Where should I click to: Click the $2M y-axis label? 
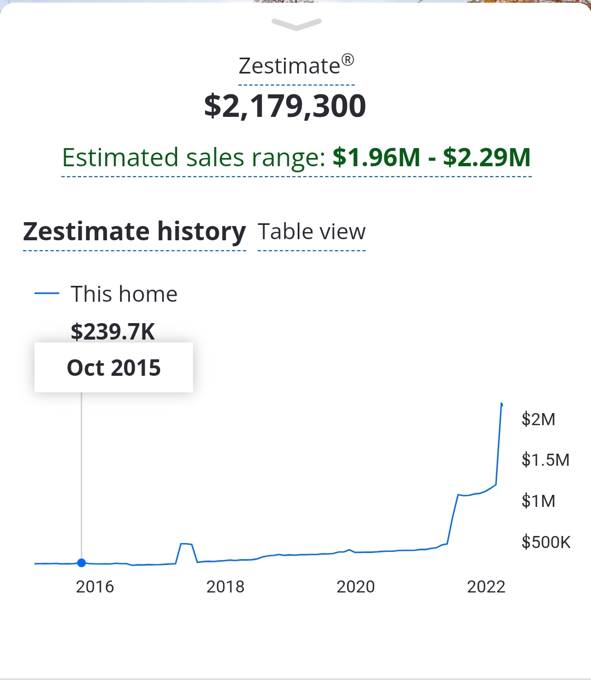coord(538,419)
